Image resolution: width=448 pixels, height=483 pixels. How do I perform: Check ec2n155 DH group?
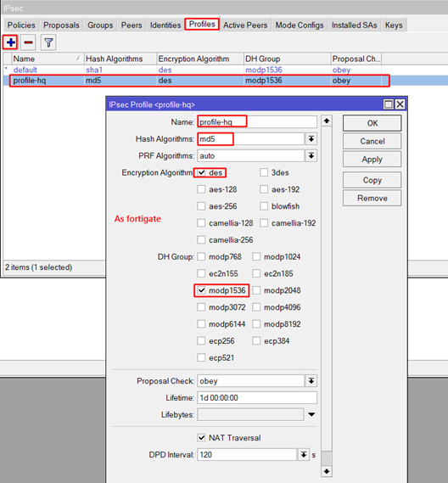[x=201, y=273]
